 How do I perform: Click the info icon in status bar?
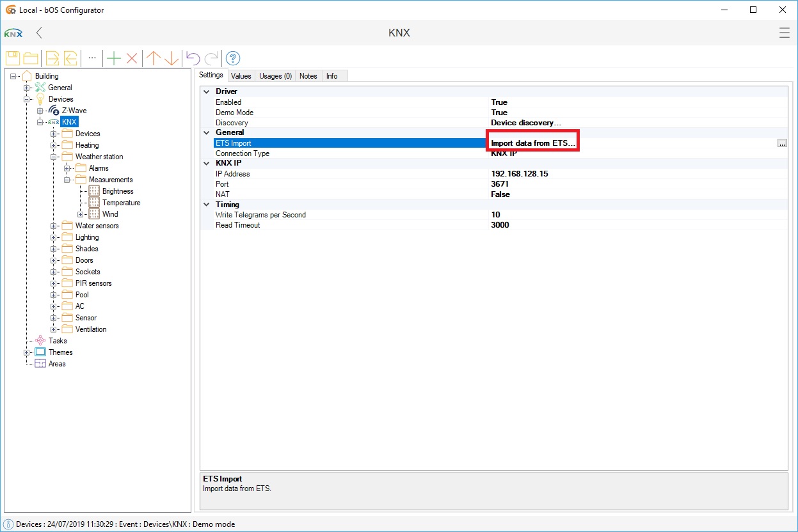click(x=8, y=524)
